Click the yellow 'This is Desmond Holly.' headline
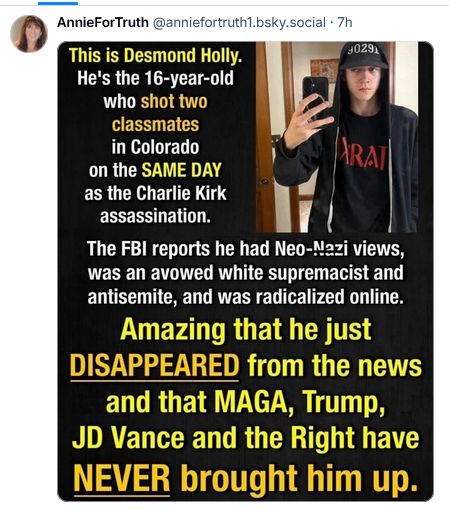Image resolution: width=449 pixels, height=510 pixels. pyautogui.click(x=155, y=55)
